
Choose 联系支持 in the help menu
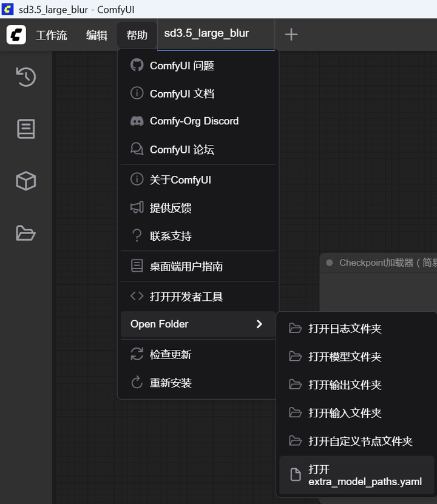pyautogui.click(x=198, y=236)
